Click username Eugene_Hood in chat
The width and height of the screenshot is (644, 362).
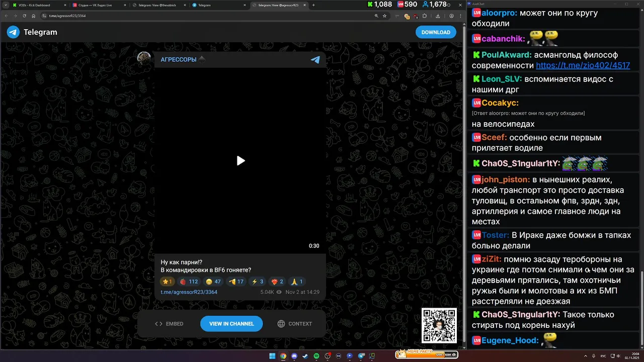pos(510,340)
